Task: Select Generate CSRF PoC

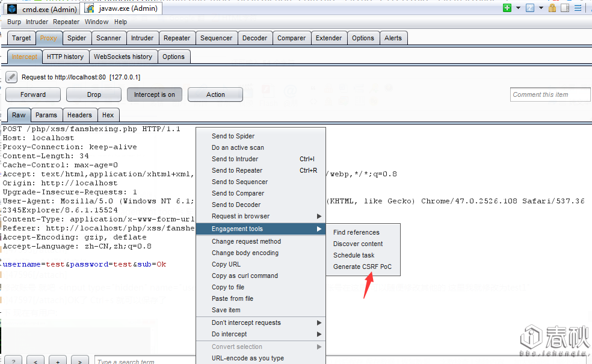Action: pyautogui.click(x=363, y=267)
